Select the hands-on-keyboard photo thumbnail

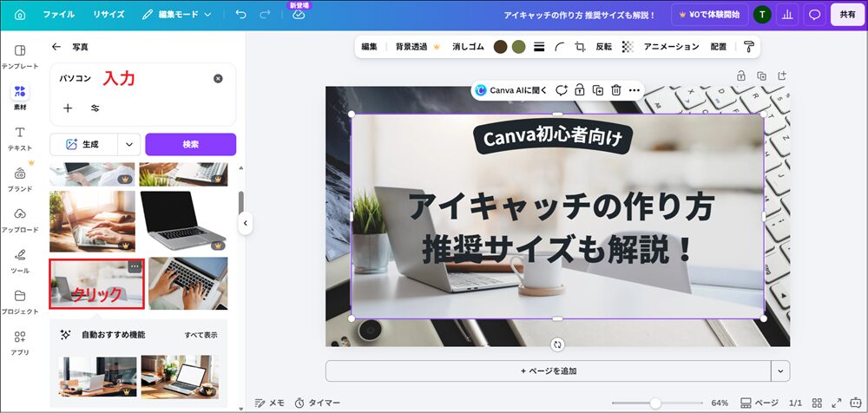187,283
